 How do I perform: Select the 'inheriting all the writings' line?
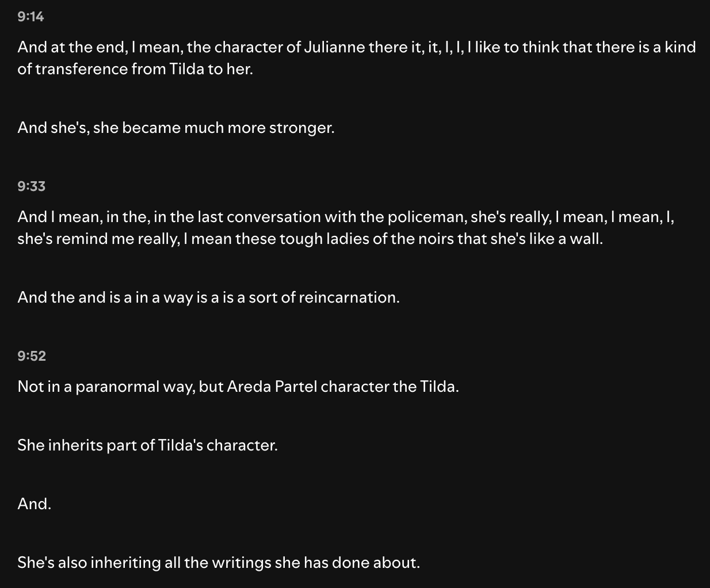219,563
